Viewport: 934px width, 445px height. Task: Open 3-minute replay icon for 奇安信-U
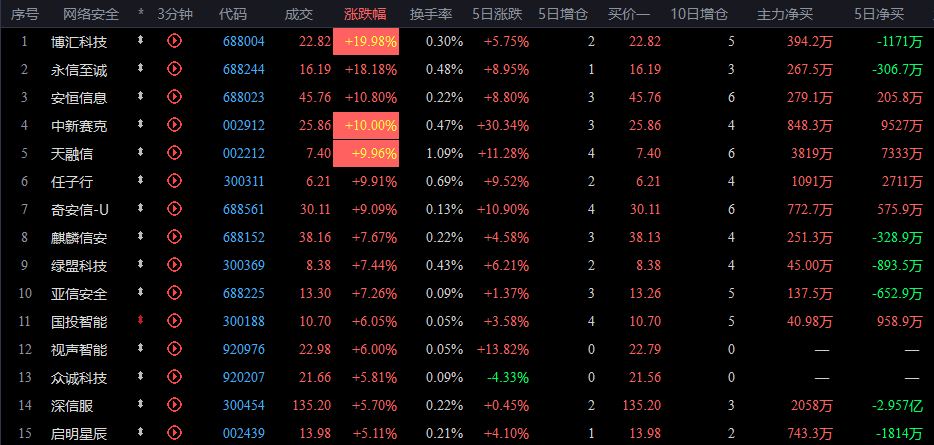[x=174, y=209]
